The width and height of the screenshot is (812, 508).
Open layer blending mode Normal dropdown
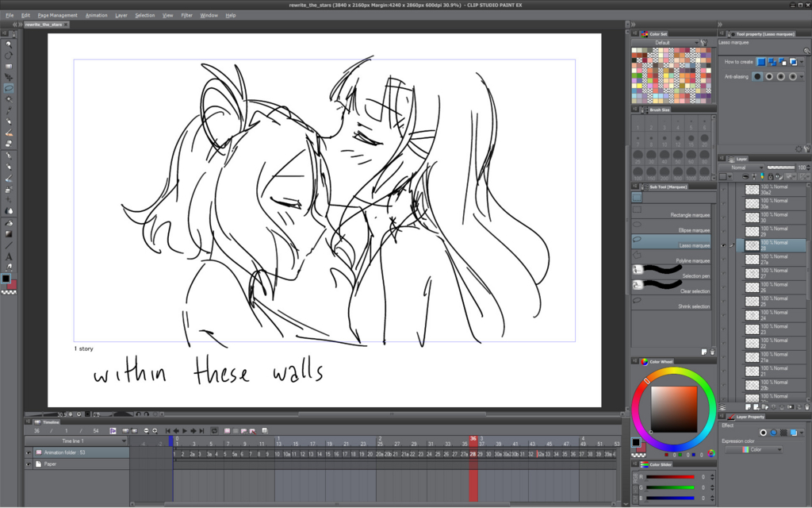click(x=741, y=167)
